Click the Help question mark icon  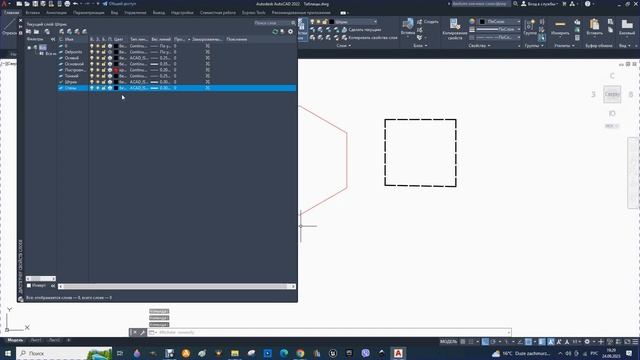[x=587, y=4]
